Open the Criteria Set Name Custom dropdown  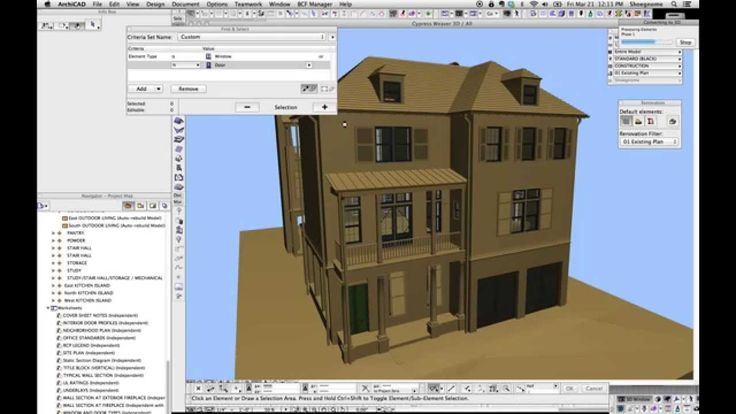pyautogui.click(x=252, y=37)
